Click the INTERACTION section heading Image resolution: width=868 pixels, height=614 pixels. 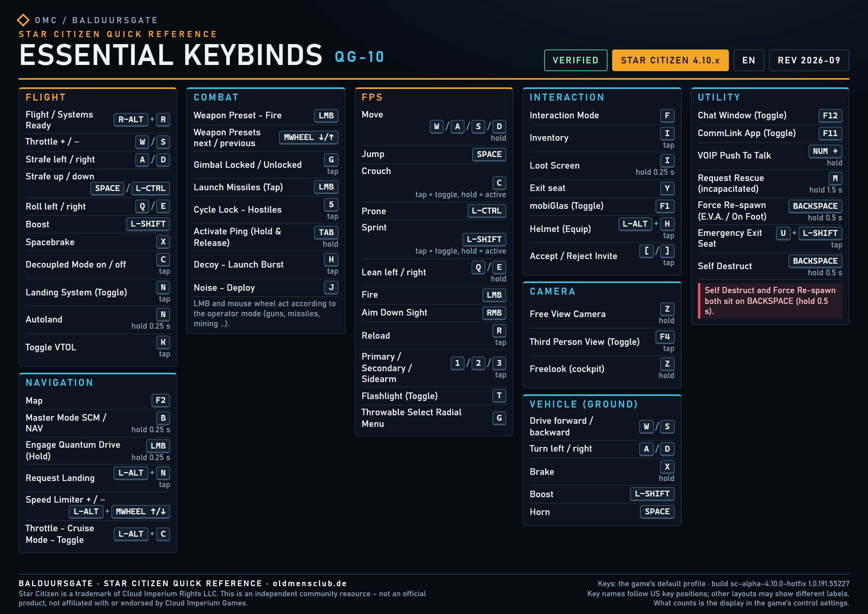[567, 97]
